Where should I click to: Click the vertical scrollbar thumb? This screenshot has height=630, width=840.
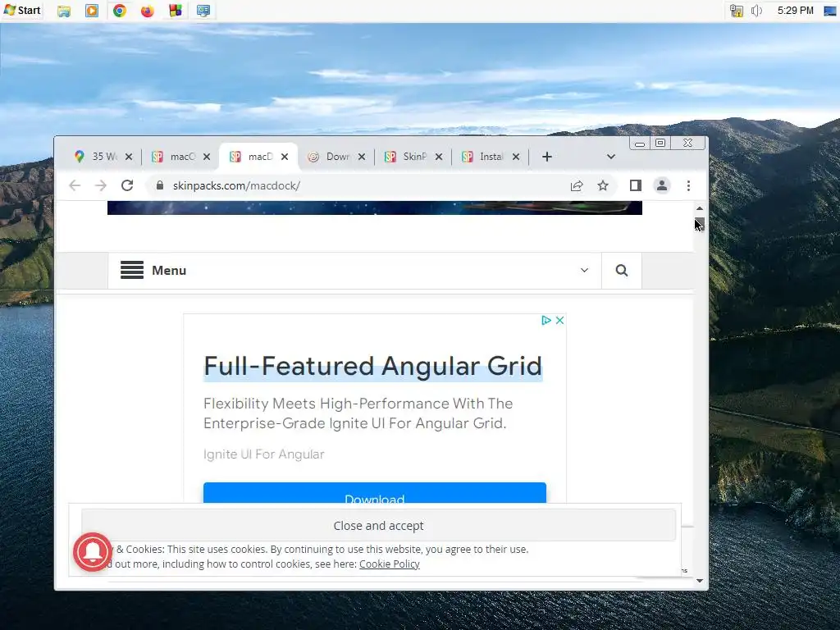pyautogui.click(x=700, y=225)
